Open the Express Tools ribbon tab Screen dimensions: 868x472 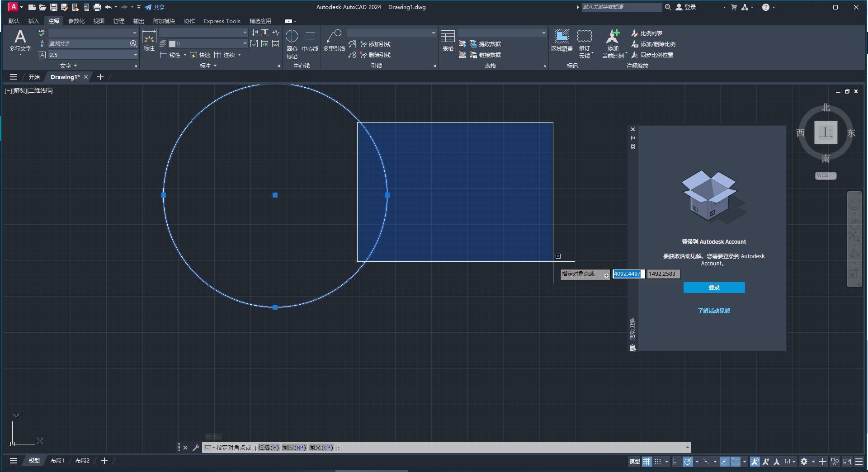coord(222,21)
